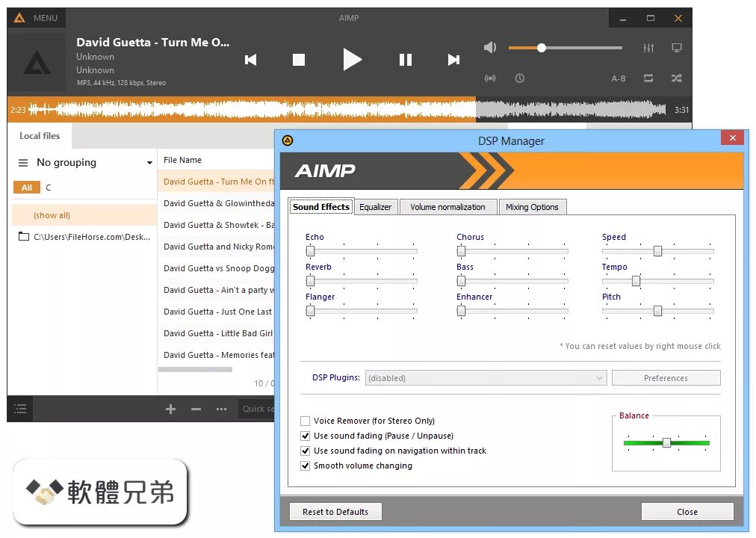Select David Guetta & Glowinthedark track
This screenshot has height=538, width=756.
pos(217,203)
